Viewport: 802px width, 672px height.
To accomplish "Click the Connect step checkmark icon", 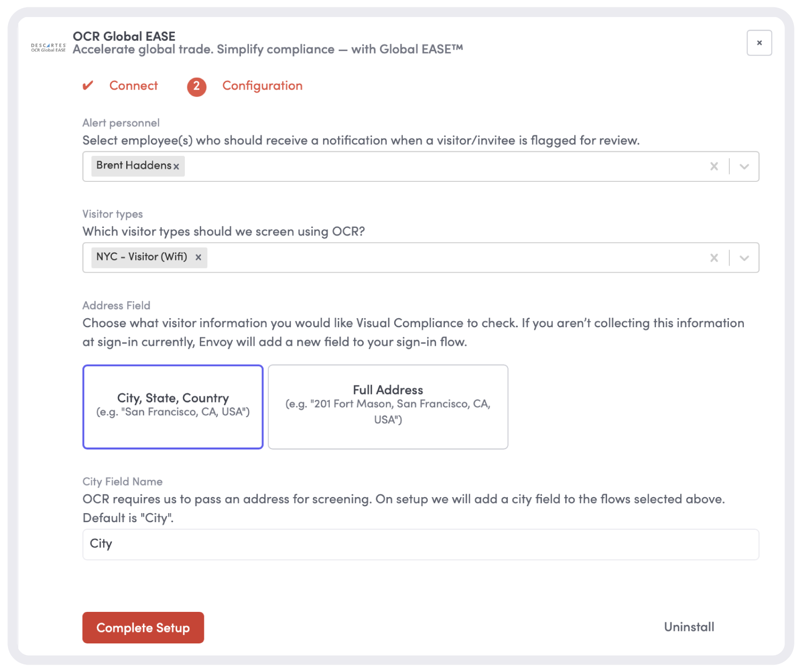I will coord(88,86).
